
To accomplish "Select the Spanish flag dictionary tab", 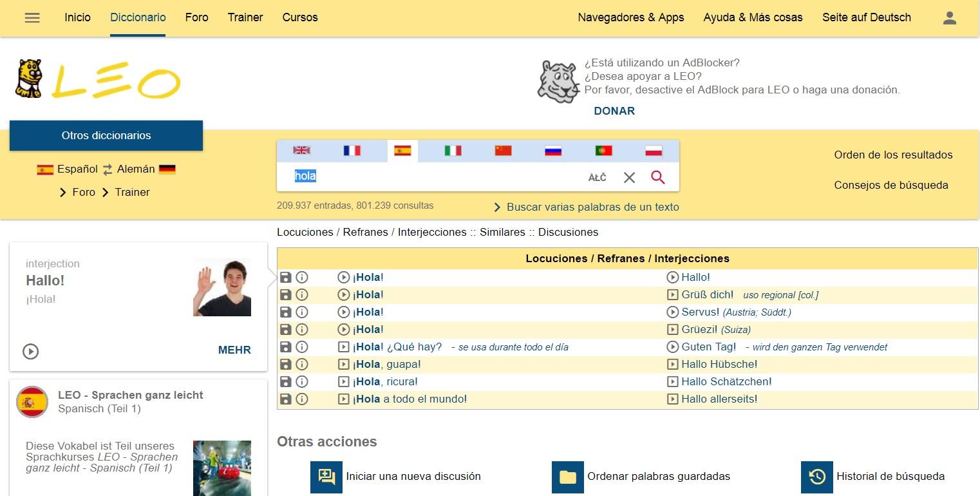I will point(402,151).
